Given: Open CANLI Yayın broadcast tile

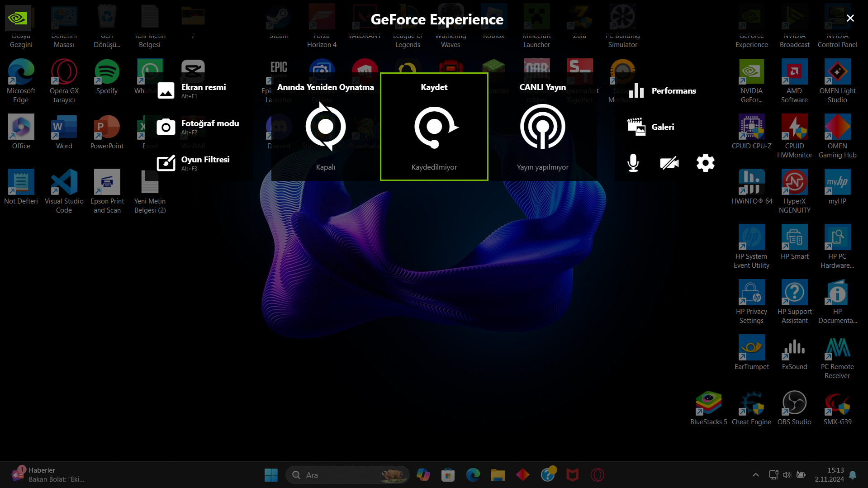Looking at the screenshot, I should click(x=543, y=127).
